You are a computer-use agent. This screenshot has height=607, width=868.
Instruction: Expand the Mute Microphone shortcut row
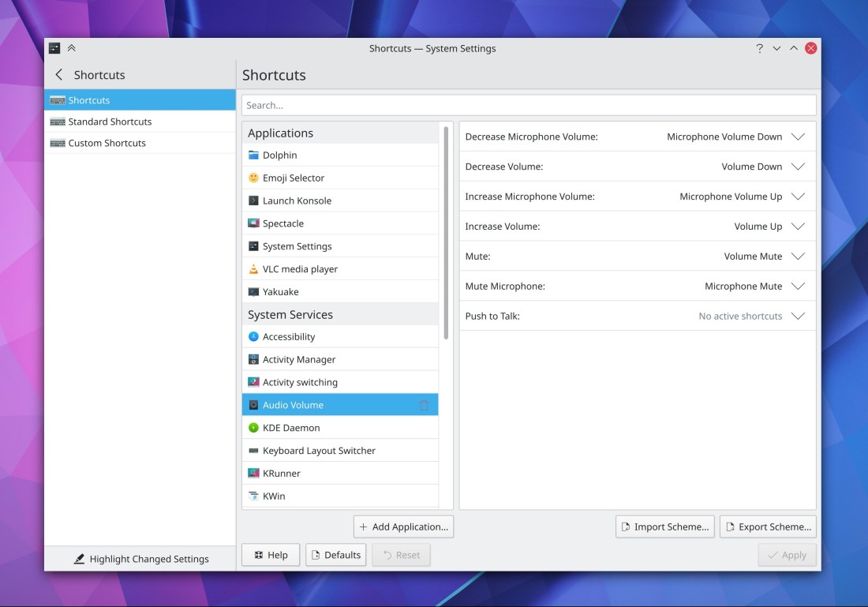(x=798, y=287)
